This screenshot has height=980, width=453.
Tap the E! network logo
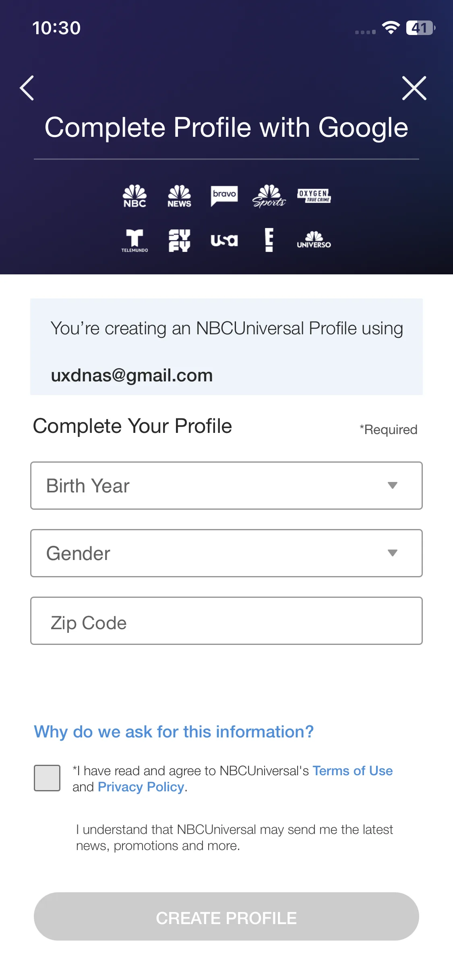coord(269,240)
